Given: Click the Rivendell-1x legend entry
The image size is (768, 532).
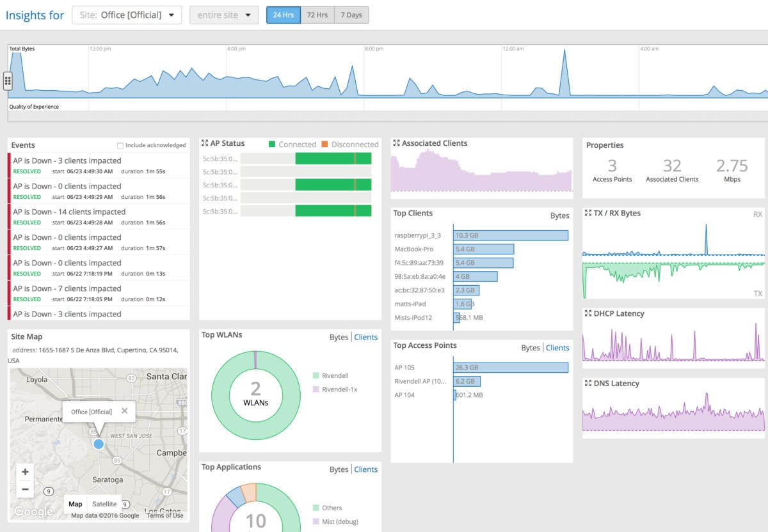Looking at the screenshot, I should click(x=335, y=389).
